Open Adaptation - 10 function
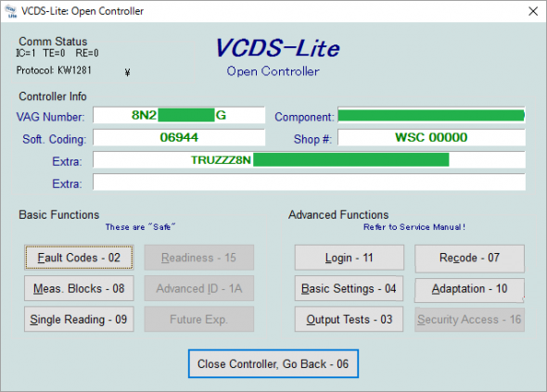 click(469, 290)
